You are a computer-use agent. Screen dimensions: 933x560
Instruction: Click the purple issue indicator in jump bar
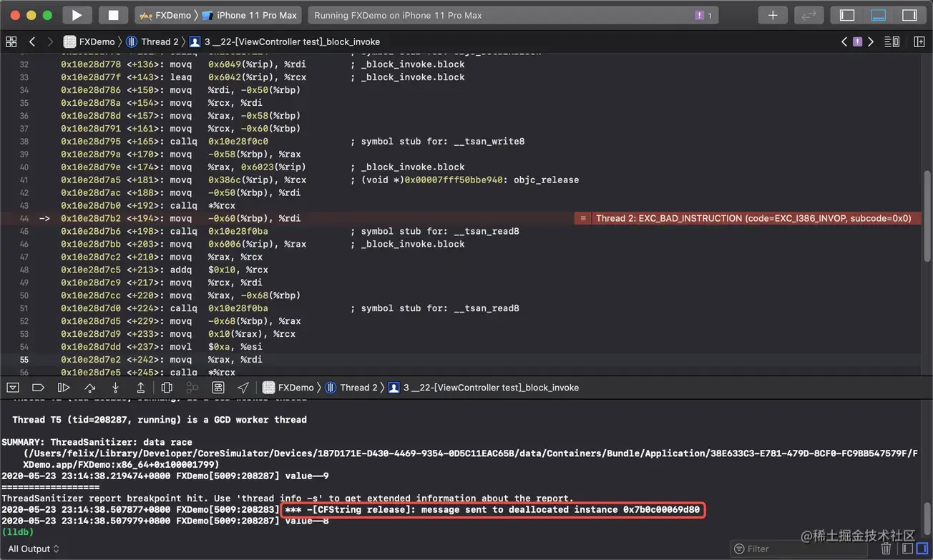coord(857,41)
